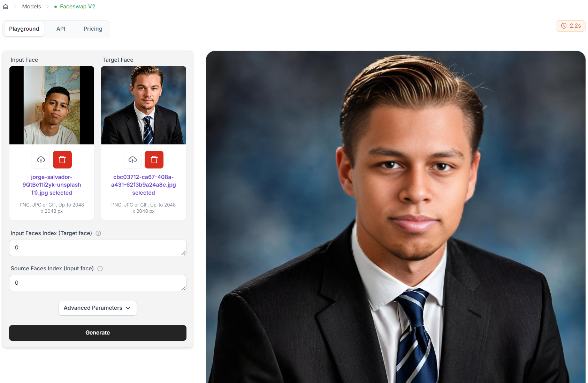The width and height of the screenshot is (588, 383).
Task: Show info for Source Faces Index
Action: point(100,269)
